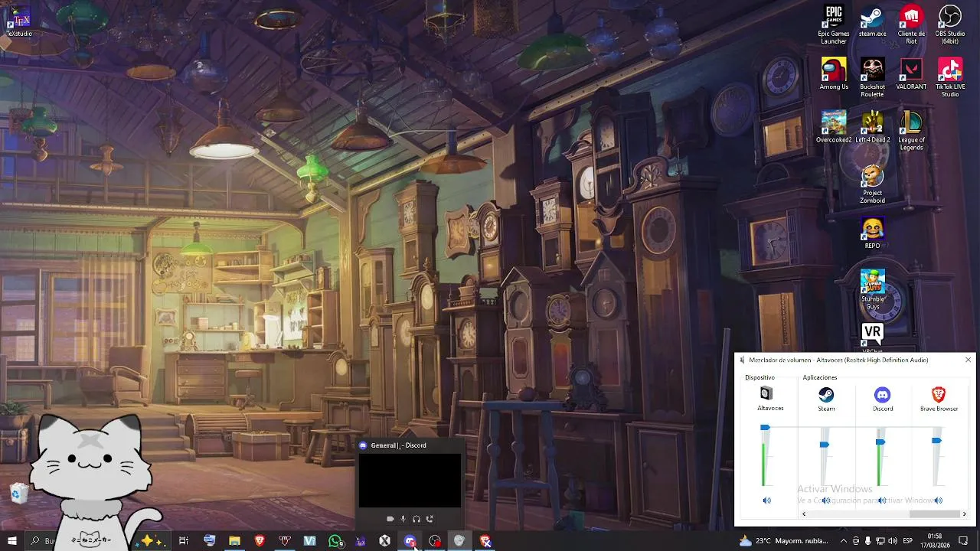The width and height of the screenshot is (980, 551).
Task: Adjust the Altavoces device volume slider
Action: pos(765,429)
